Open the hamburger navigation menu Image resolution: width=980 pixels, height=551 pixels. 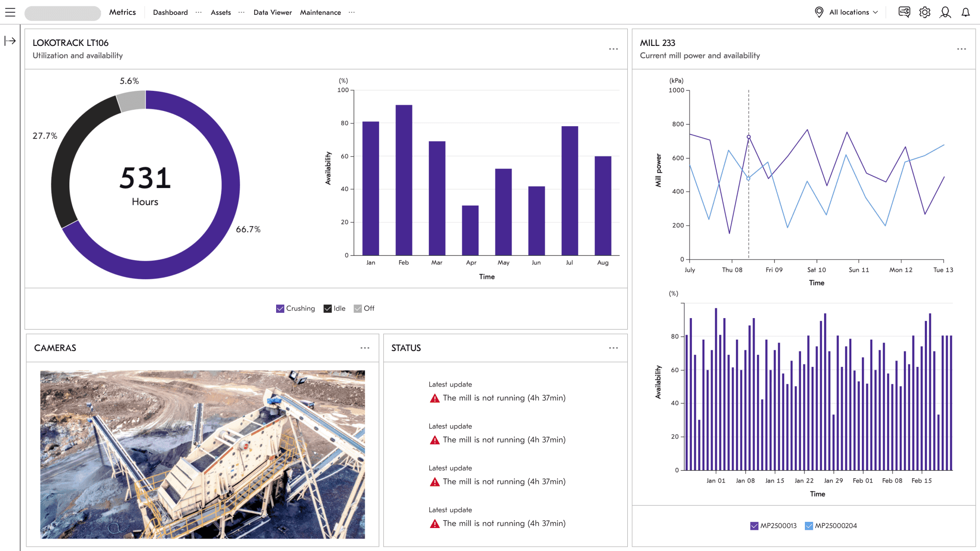(10, 12)
